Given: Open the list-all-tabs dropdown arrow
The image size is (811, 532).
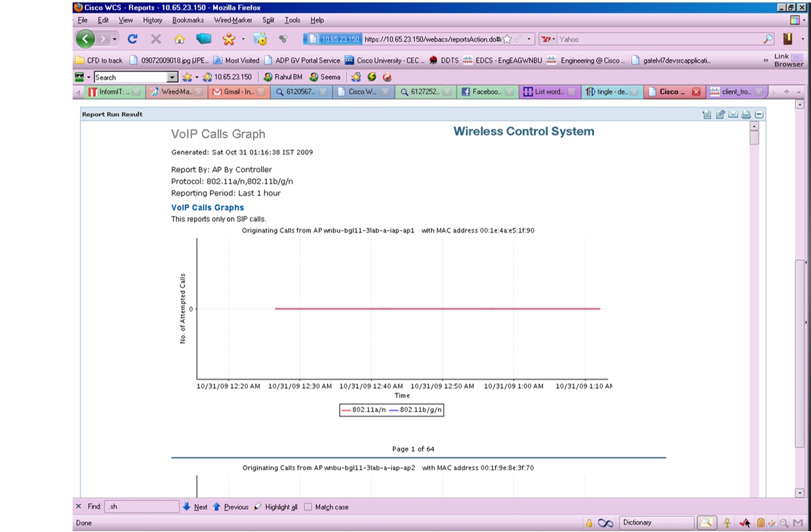Looking at the screenshot, I should tap(798, 92).
